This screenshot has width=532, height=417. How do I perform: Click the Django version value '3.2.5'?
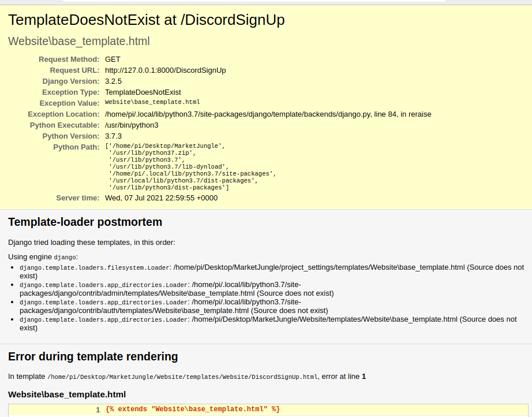pyautogui.click(x=113, y=81)
